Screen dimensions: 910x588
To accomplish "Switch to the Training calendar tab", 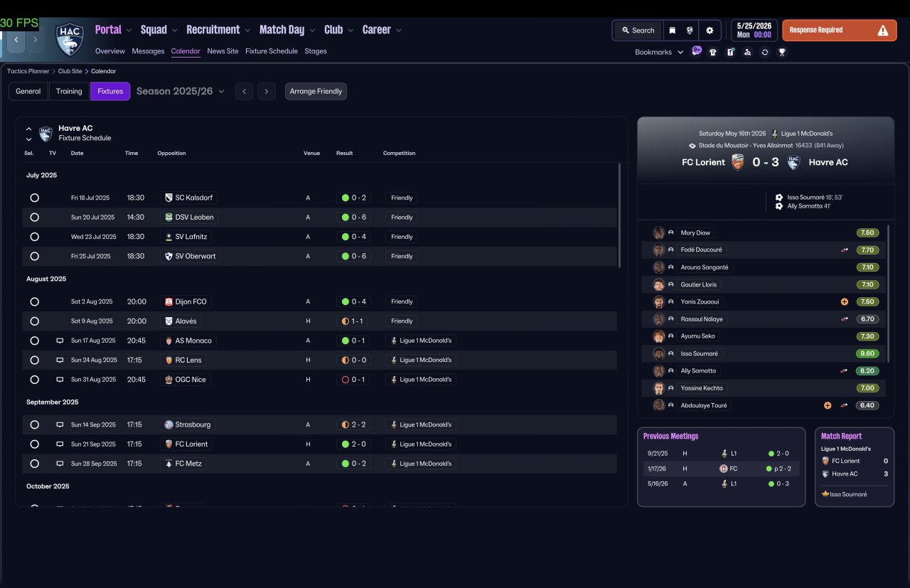I will (69, 91).
